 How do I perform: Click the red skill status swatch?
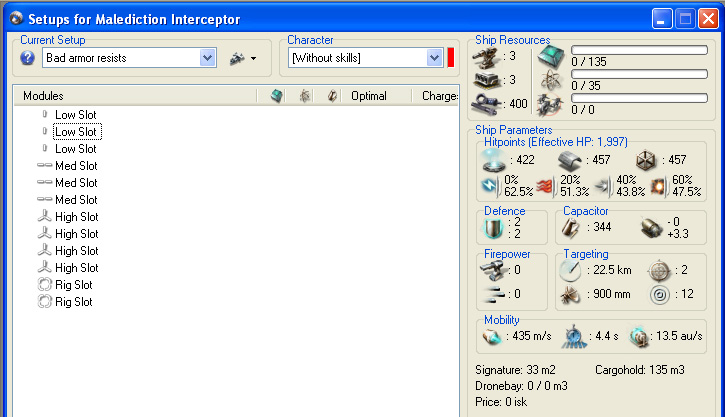pyautogui.click(x=451, y=58)
